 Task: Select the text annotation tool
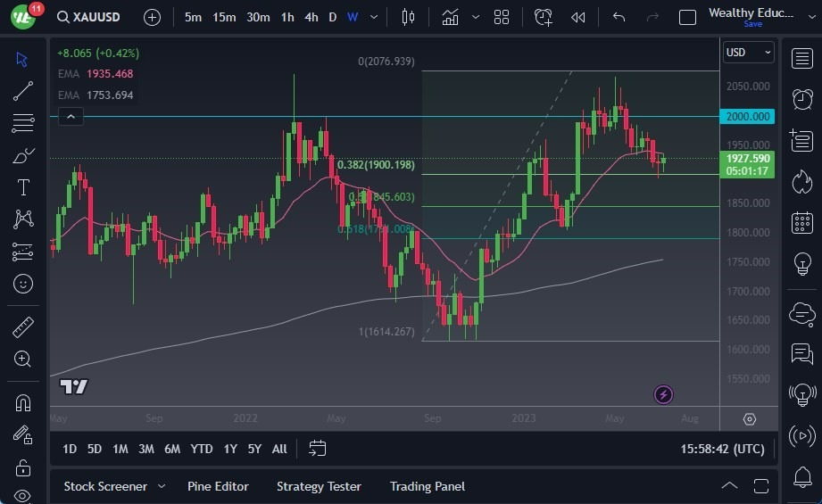point(23,187)
